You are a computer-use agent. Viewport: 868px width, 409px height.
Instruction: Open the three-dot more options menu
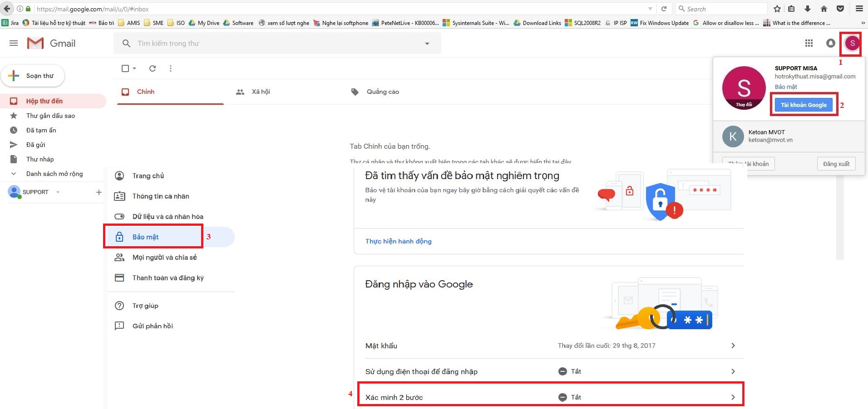click(x=171, y=68)
